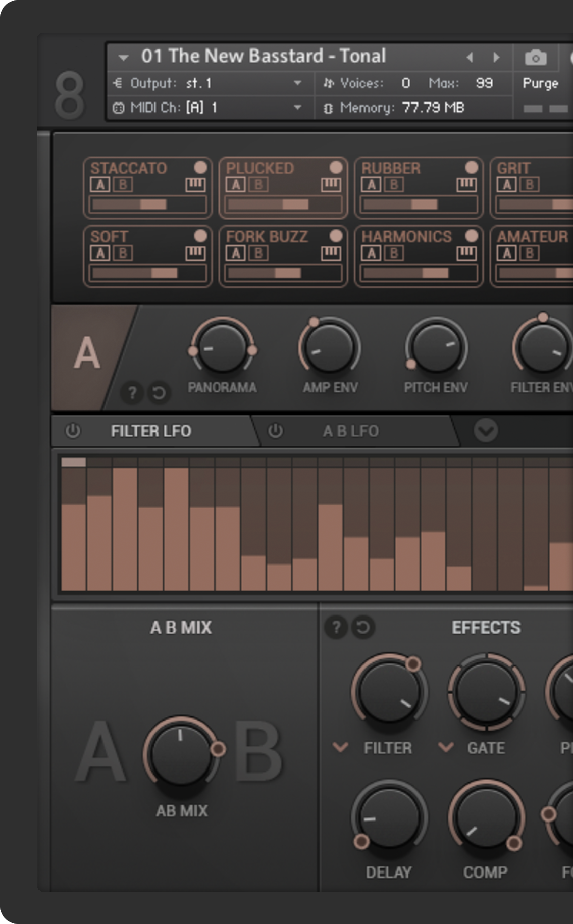Toggle layer A on the GRIT slot

pos(506,185)
